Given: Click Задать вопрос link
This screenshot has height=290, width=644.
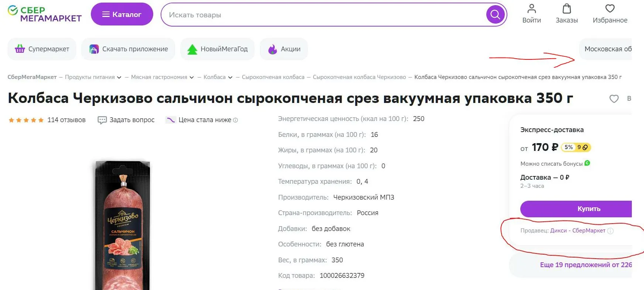Looking at the screenshot, I should 132,120.
